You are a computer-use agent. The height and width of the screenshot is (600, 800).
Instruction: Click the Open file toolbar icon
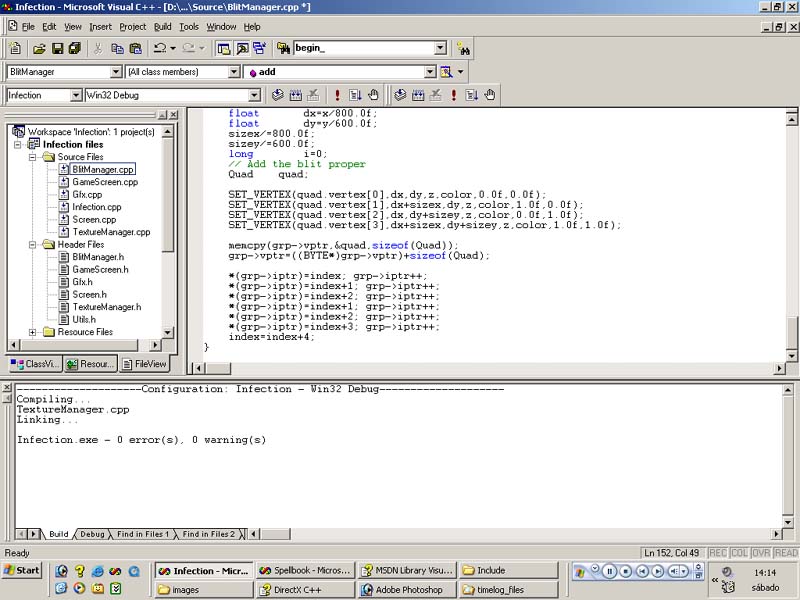(39, 48)
